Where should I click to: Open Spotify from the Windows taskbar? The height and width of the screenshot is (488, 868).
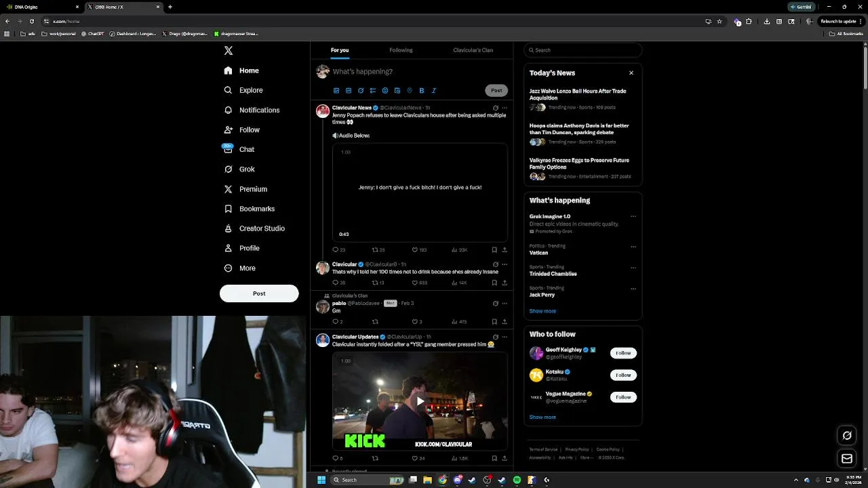[517, 480]
